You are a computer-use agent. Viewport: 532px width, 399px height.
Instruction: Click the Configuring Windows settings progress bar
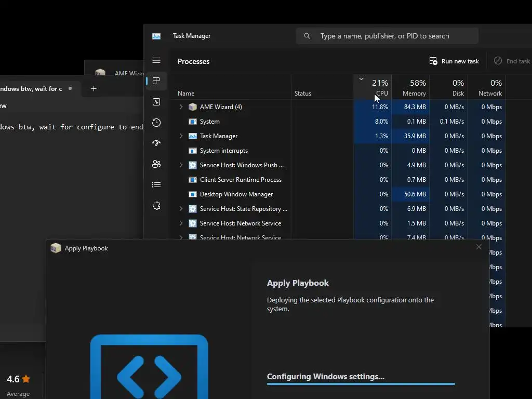point(361,384)
